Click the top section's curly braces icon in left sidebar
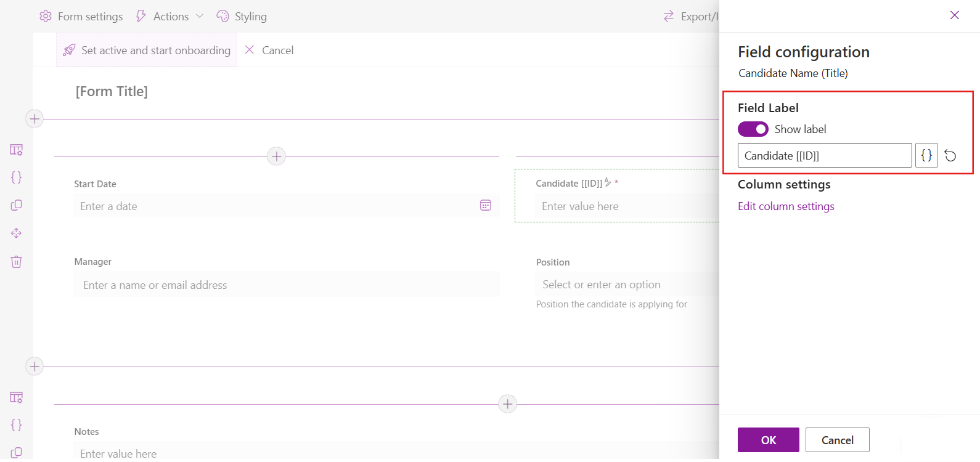The image size is (980, 462). click(x=17, y=177)
